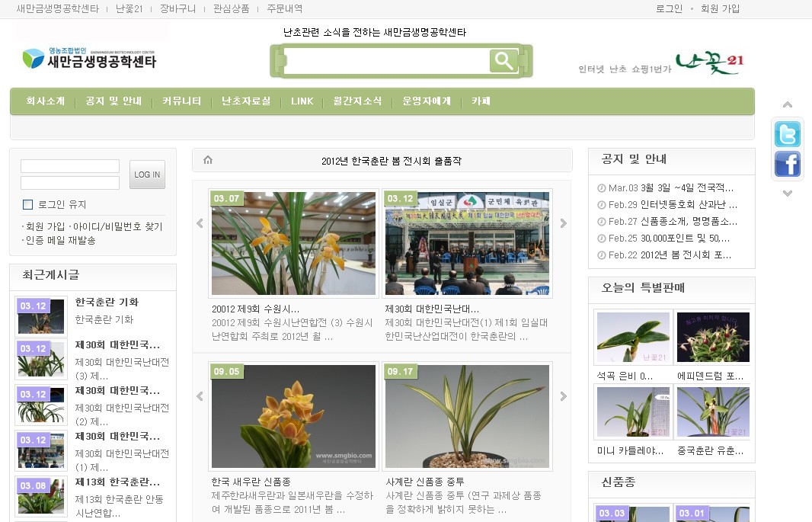This screenshot has width=812, height=522.
Task: Open the 석곡 은비 product thumbnail
Action: tap(633, 337)
